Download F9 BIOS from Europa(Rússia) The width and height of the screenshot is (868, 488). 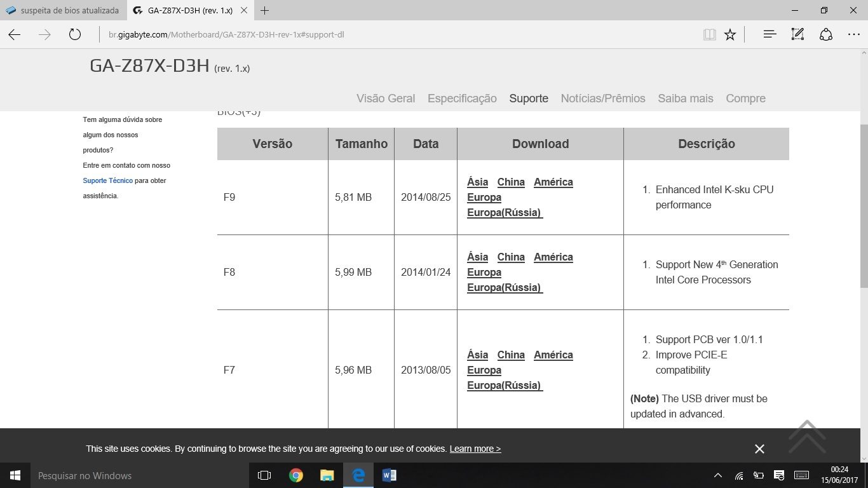coord(505,213)
